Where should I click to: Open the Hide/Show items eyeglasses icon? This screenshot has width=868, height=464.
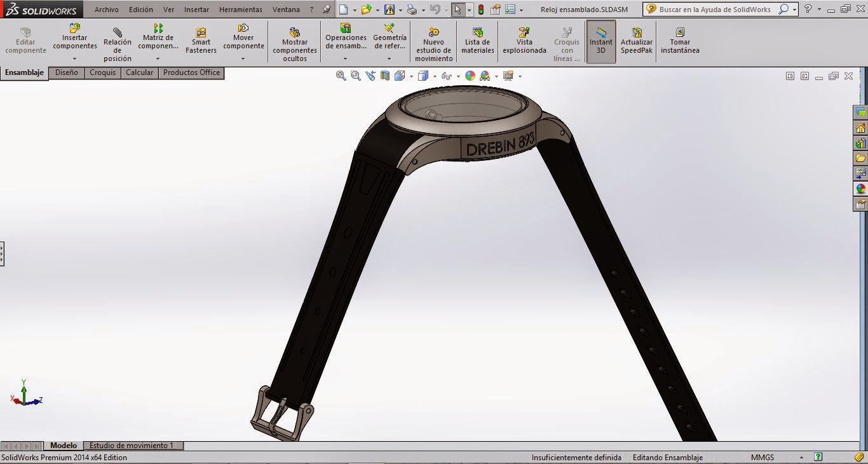446,76
